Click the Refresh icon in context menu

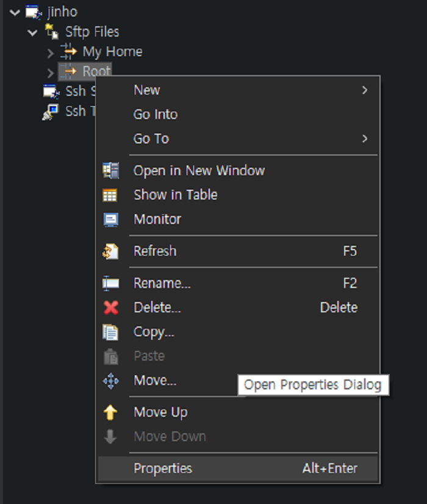point(110,251)
